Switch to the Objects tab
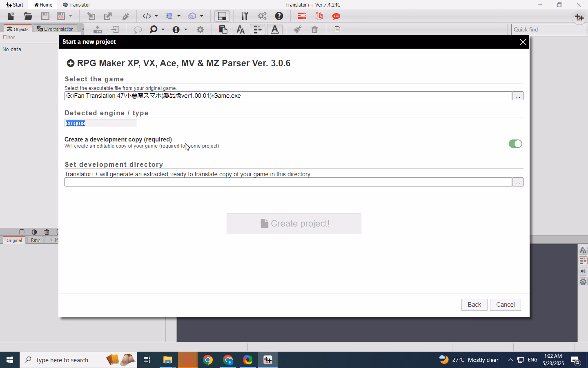This screenshot has height=368, width=588. [x=18, y=29]
